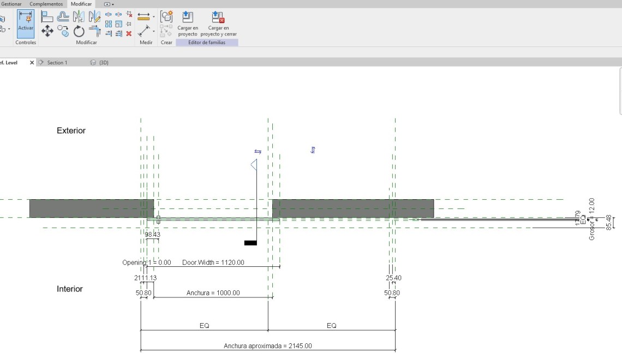
Task: Select Mirror - Pick Axis tool
Action: tap(79, 16)
